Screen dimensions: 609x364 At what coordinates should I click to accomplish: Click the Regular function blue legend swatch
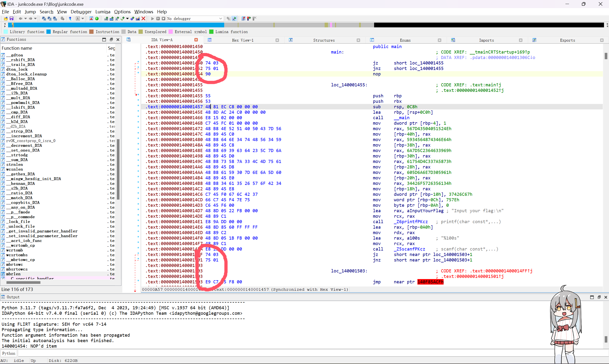(49, 32)
